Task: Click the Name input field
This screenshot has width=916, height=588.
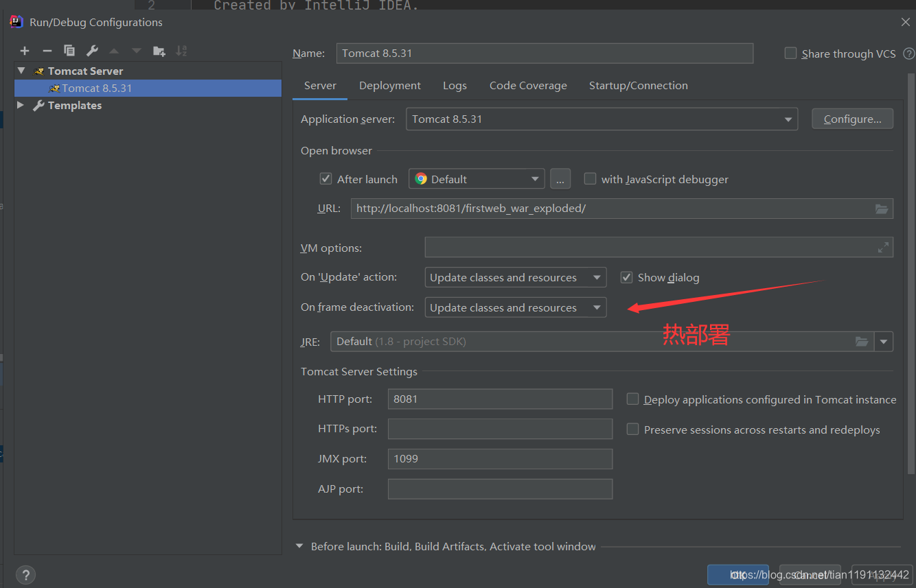Action: tap(545, 54)
